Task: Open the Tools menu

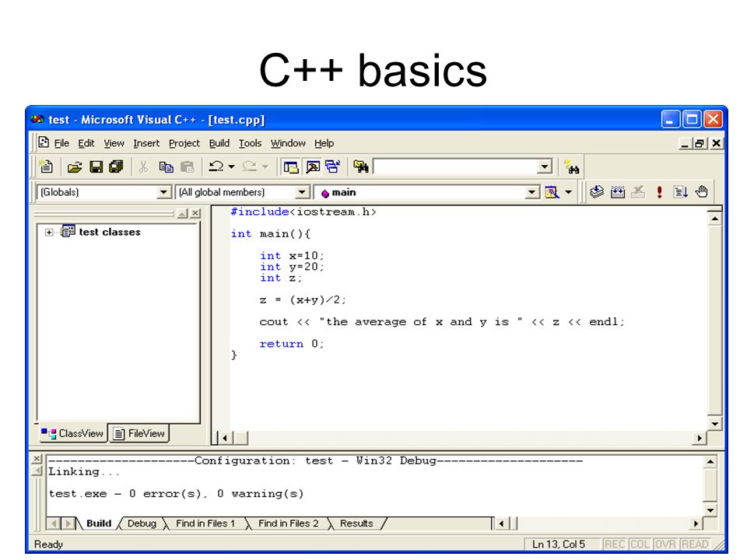Action: (250, 143)
